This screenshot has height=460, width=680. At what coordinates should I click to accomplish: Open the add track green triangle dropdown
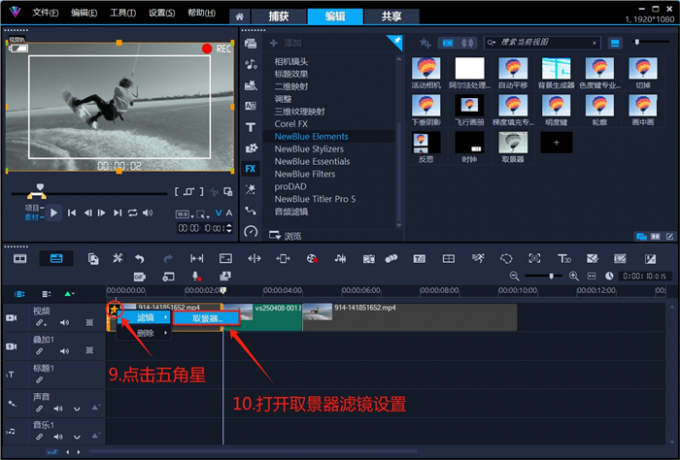click(69, 294)
